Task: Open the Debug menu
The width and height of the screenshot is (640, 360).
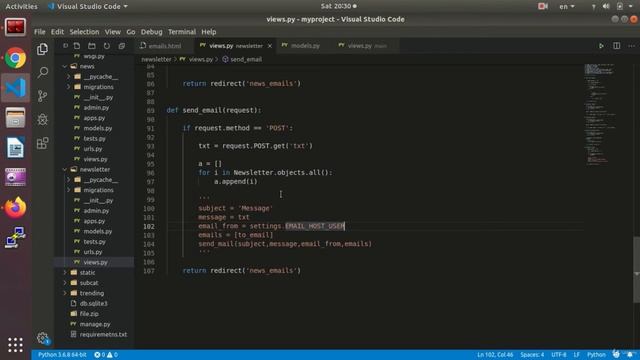Action: pyautogui.click(x=151, y=32)
